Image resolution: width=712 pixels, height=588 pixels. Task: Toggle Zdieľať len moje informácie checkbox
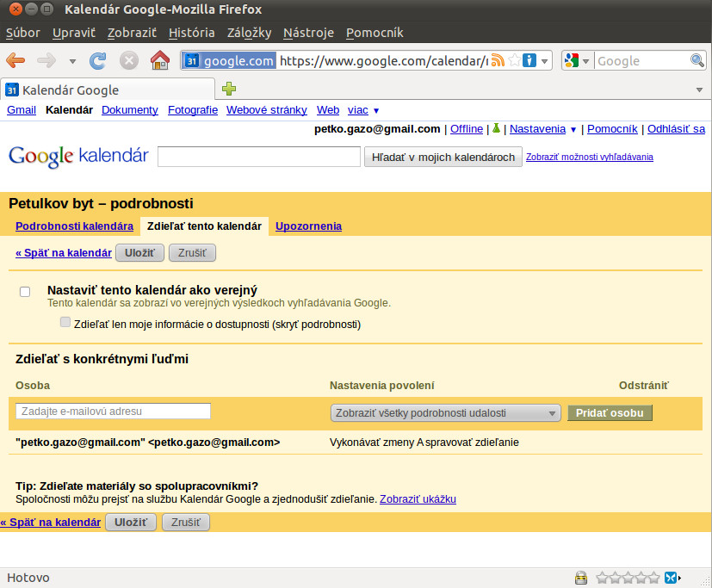(x=65, y=322)
